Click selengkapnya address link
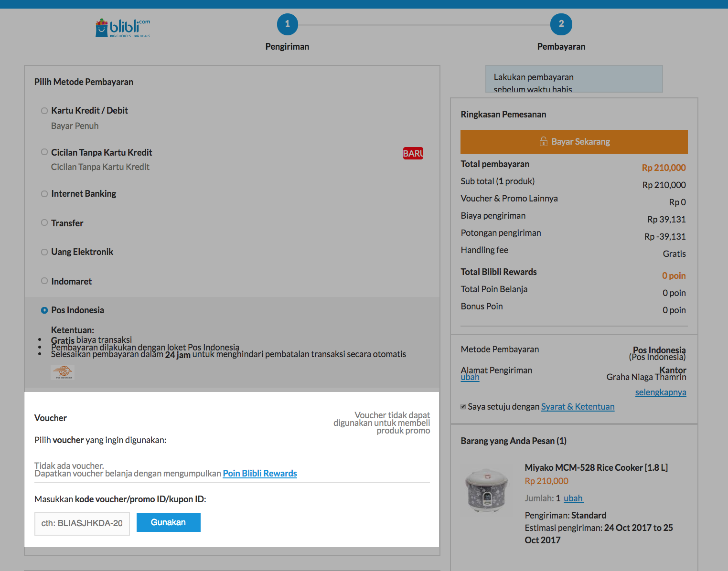This screenshot has width=728, height=571. (x=661, y=392)
